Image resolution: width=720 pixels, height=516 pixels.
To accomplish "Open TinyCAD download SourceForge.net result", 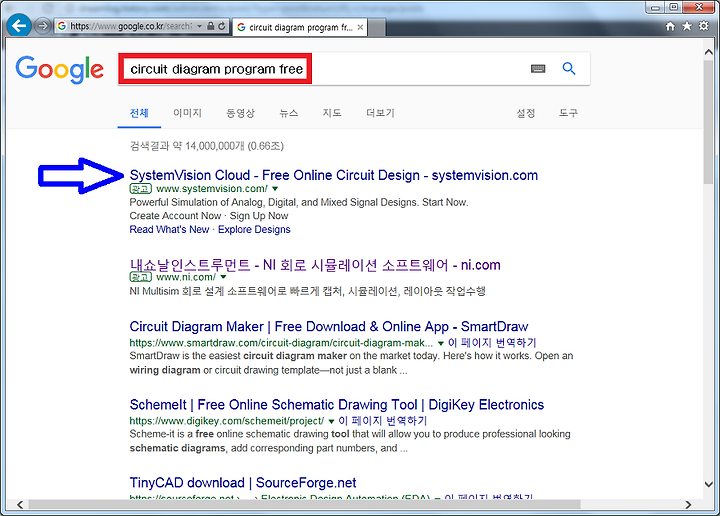I will (243, 482).
